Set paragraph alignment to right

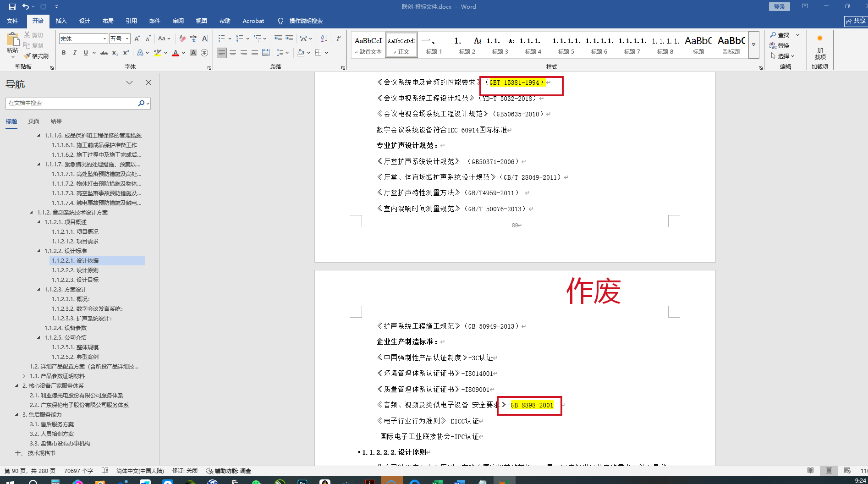pos(244,53)
